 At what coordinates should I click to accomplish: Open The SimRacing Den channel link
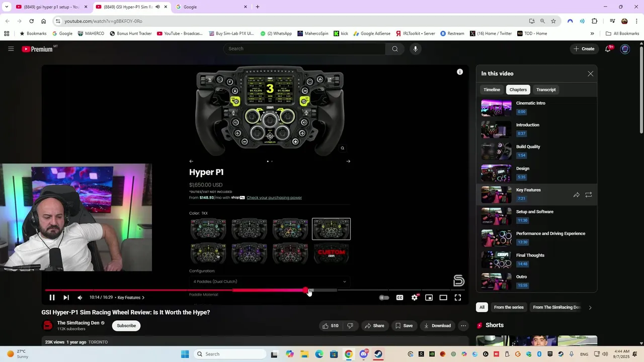tap(78, 323)
